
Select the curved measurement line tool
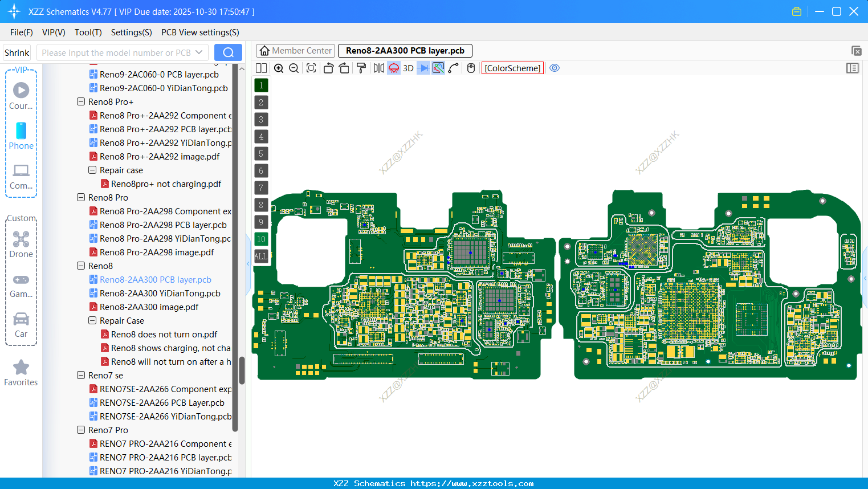click(453, 68)
